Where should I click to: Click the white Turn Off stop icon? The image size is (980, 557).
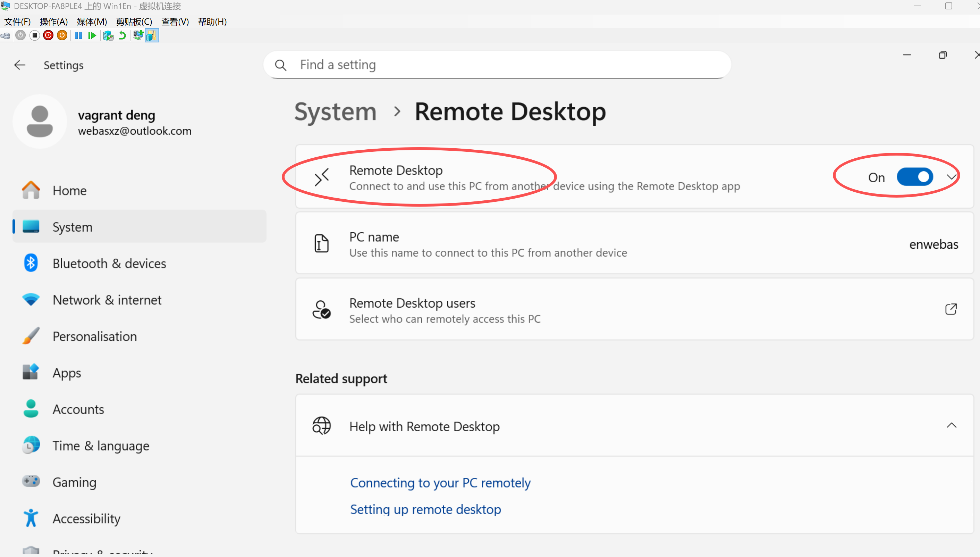(x=34, y=35)
